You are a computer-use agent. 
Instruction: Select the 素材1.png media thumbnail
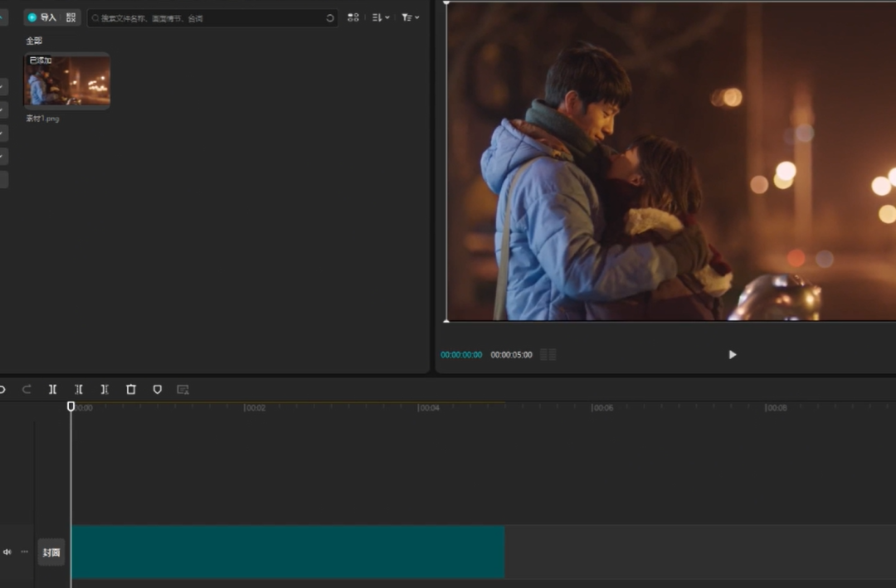(x=67, y=80)
